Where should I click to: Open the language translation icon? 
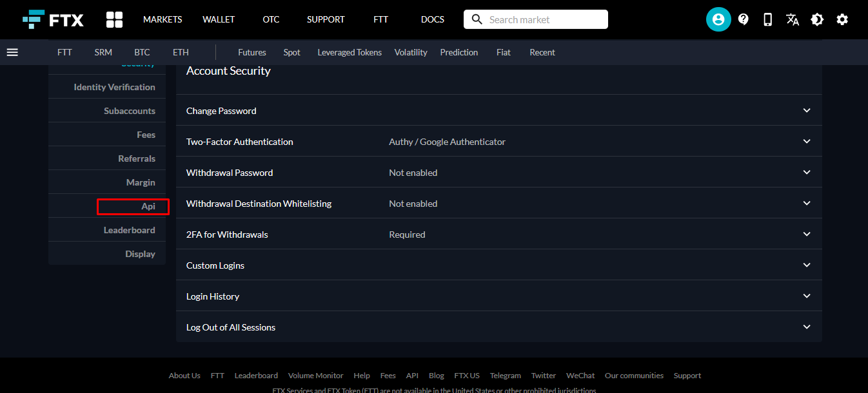coord(793,19)
